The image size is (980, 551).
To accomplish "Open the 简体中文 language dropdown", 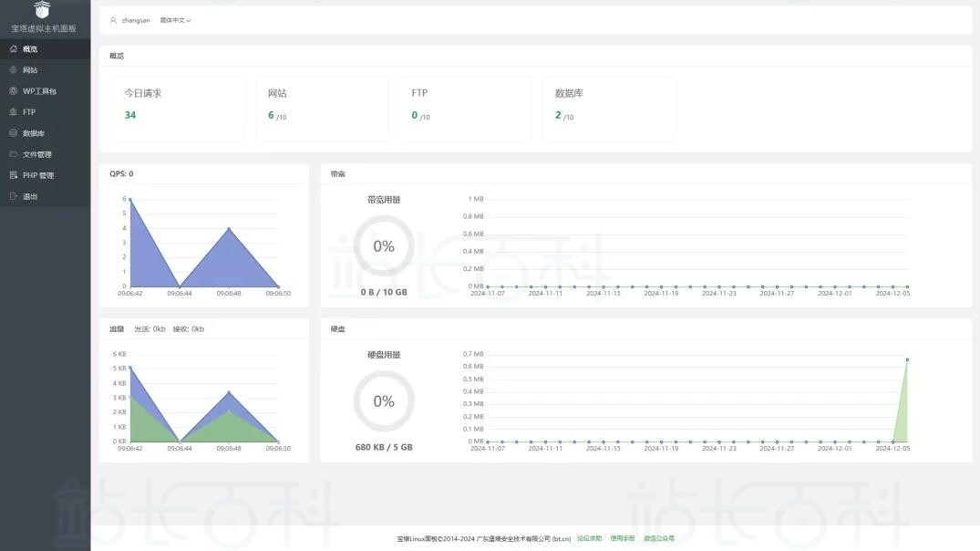I will (x=175, y=20).
